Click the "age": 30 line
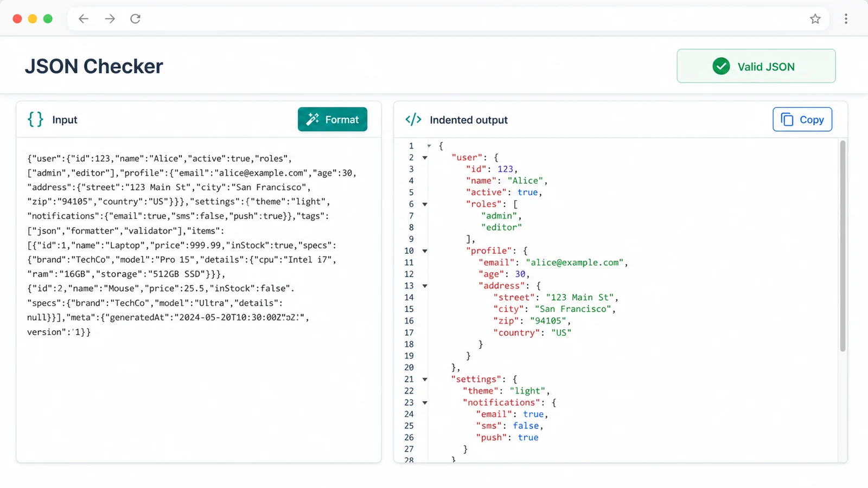The image size is (868, 488). pos(504,274)
